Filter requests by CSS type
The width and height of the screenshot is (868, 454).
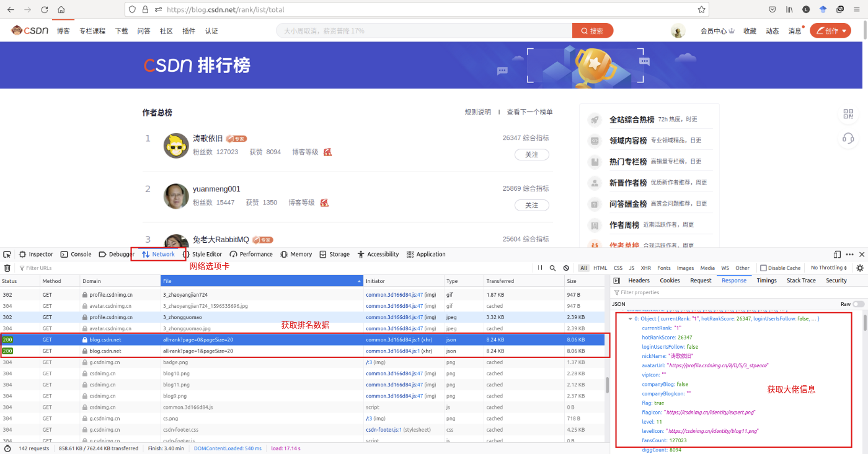[618, 268]
